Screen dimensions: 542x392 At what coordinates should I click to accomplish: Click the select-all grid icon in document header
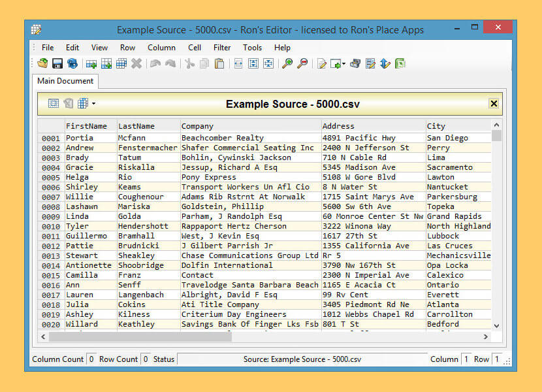pos(54,103)
